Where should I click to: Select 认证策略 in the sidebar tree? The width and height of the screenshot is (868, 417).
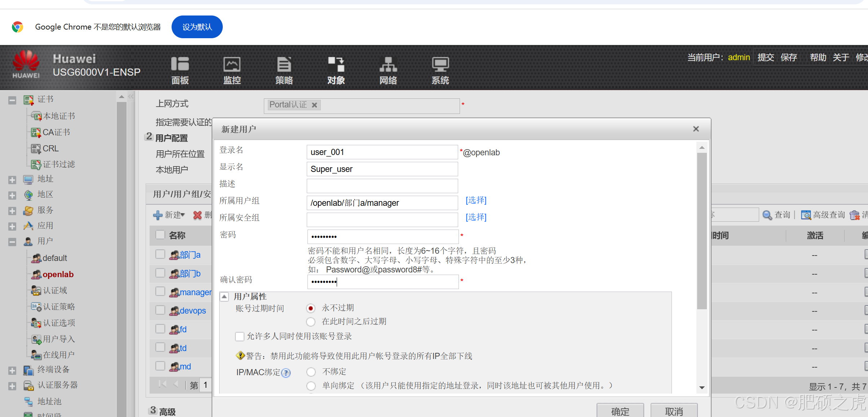click(59, 307)
